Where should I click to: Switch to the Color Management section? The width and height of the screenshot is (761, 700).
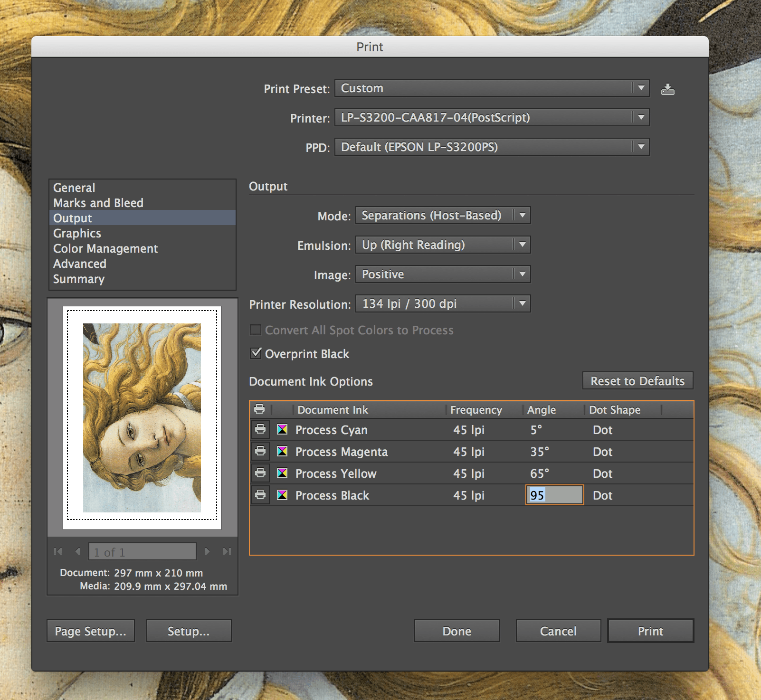click(x=105, y=248)
